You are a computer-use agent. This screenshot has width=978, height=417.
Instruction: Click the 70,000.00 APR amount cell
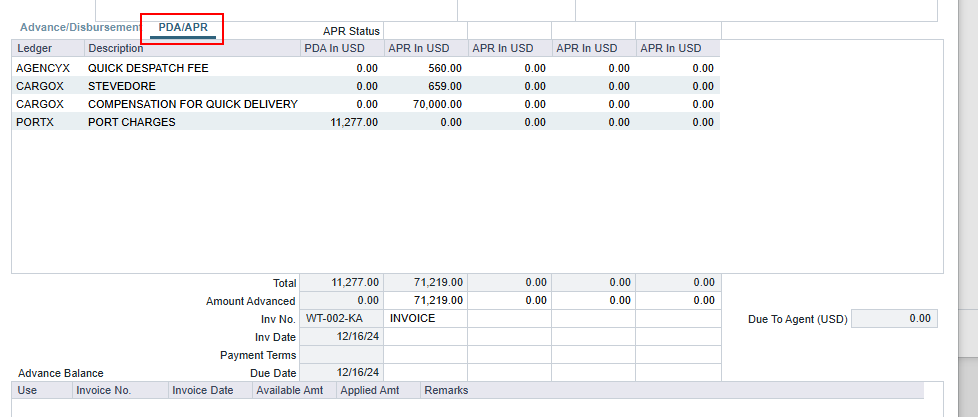point(425,104)
